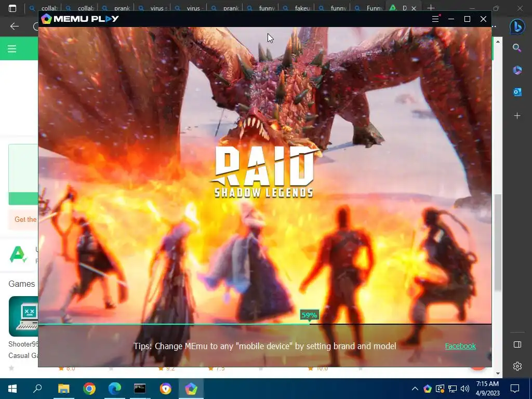
Task: Open the Facebook link in MEmu loader
Action: point(460,346)
